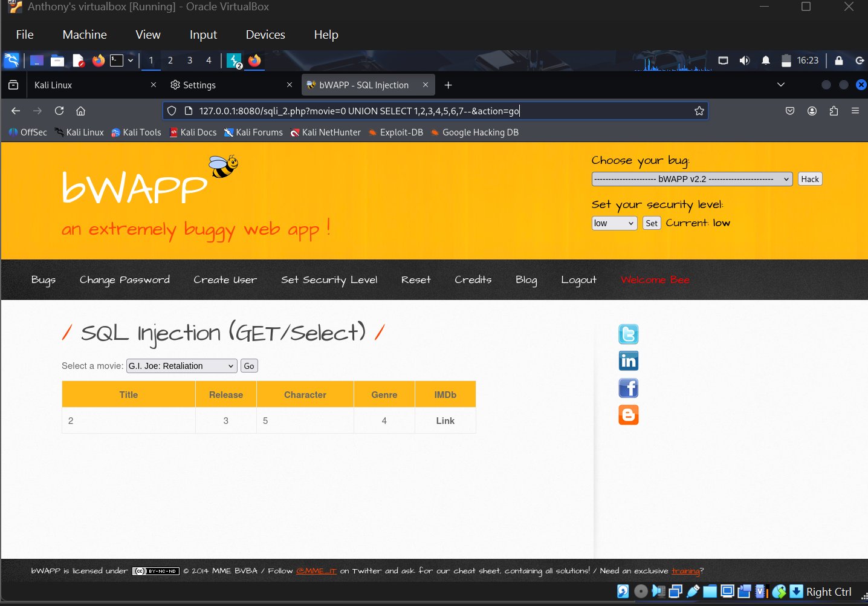Open Firefox extensions puzzle icon
Image resolution: width=868 pixels, height=606 pixels.
834,111
